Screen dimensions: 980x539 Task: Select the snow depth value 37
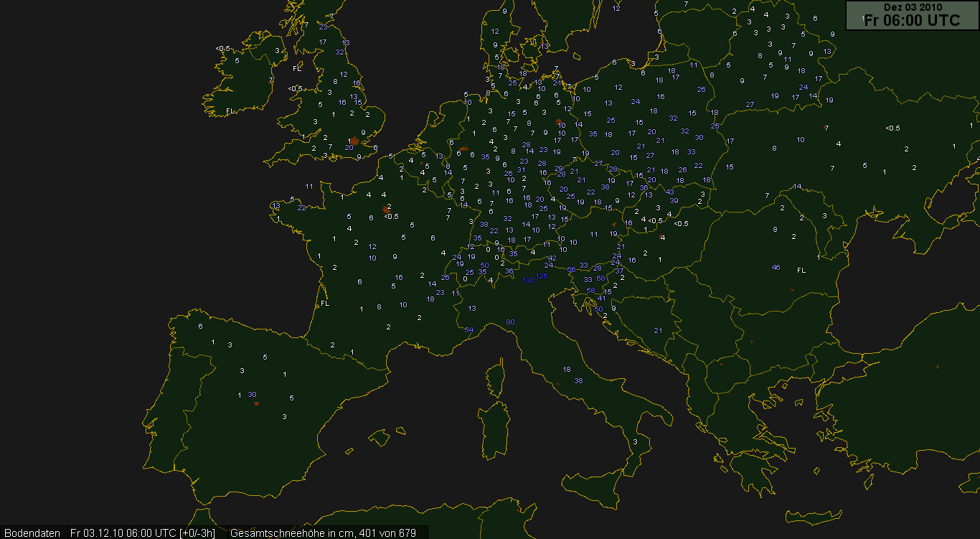[x=619, y=271]
